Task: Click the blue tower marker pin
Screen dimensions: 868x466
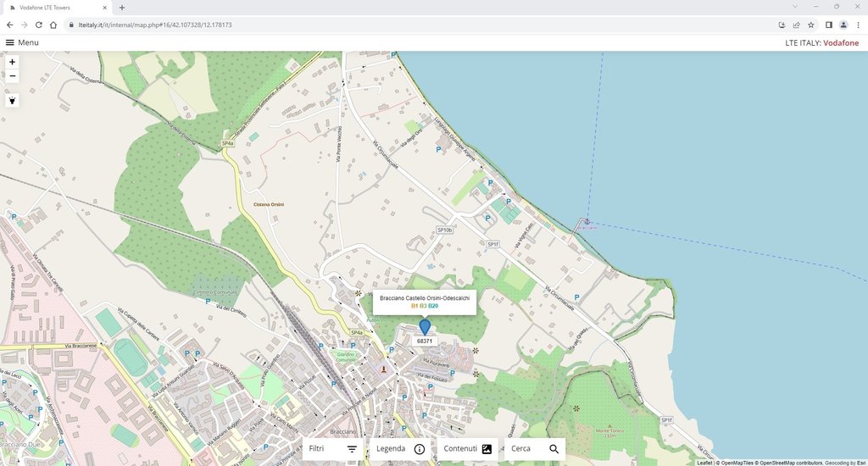Action: pyautogui.click(x=425, y=326)
